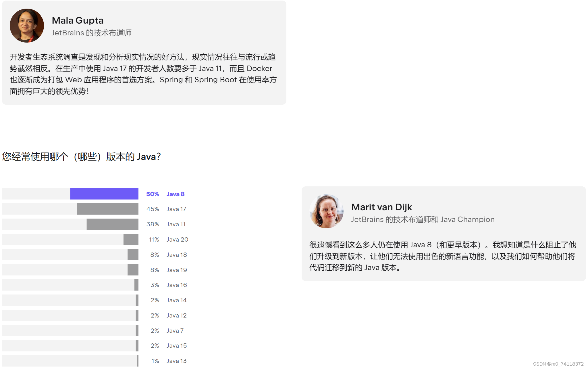Image resolution: width=588 pixels, height=369 pixels.
Task: Click the gray Java 11 bar
Action: click(x=112, y=224)
